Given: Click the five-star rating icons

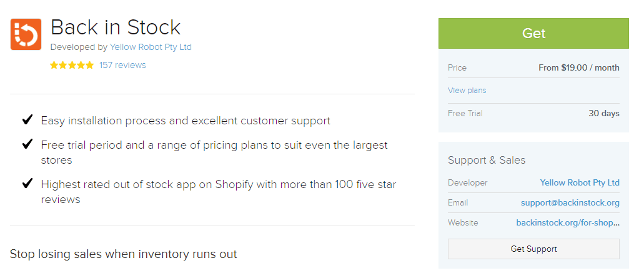Looking at the screenshot, I should (72, 65).
